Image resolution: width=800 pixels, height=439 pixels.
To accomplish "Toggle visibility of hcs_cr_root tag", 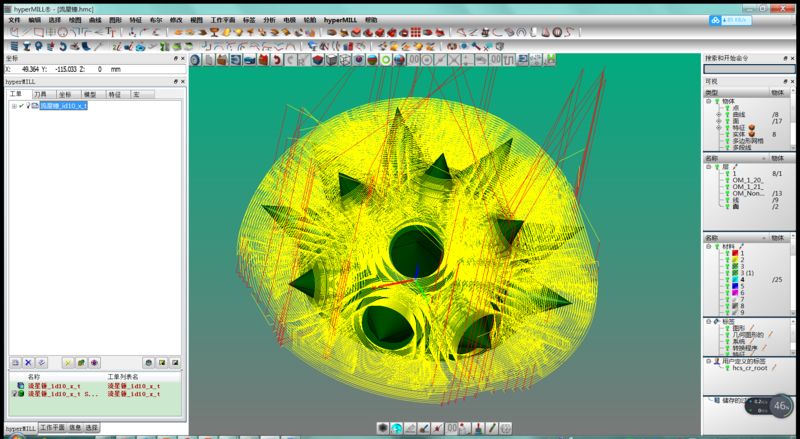I will (x=728, y=368).
